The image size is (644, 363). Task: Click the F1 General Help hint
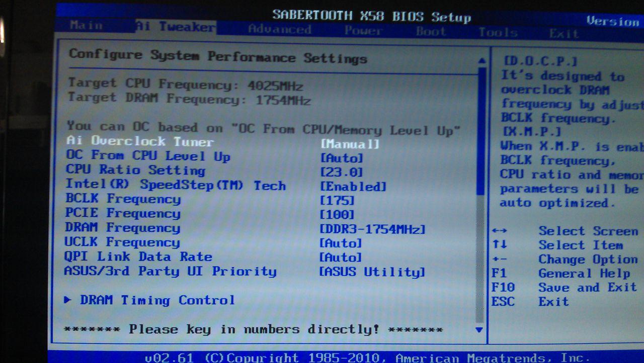coord(561,274)
